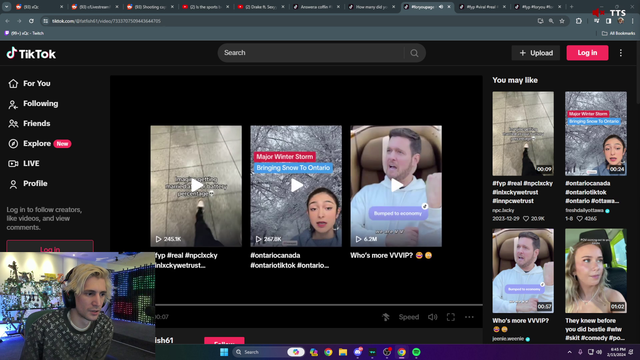Image resolution: width=640 pixels, height=360 pixels.
Task: Enter fullscreen on the video player
Action: click(451, 317)
